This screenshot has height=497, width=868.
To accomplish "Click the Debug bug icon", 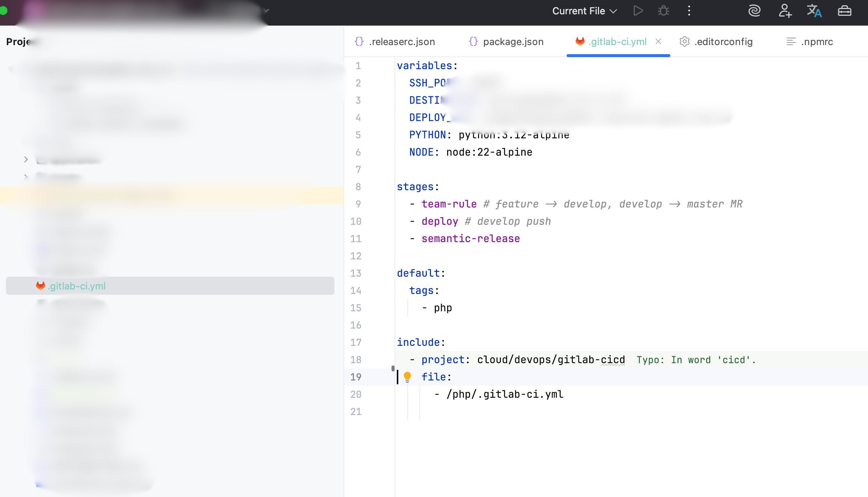I will tap(664, 11).
